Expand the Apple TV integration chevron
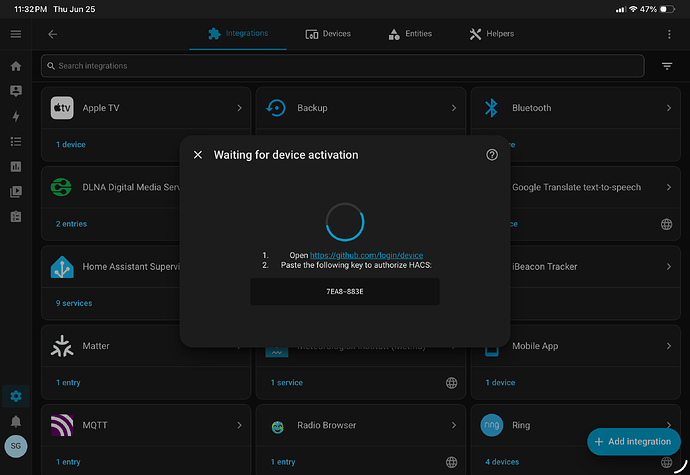Image resolution: width=690 pixels, height=475 pixels. coord(239,108)
